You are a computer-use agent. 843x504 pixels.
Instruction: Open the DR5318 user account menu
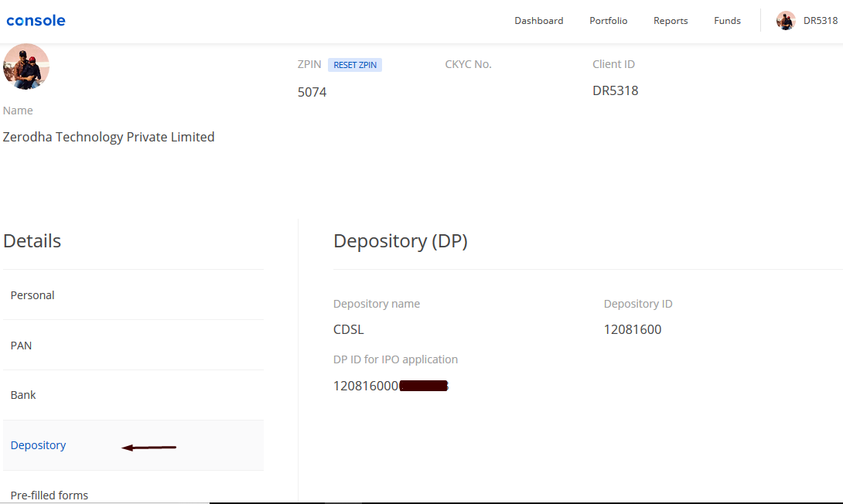tap(821, 20)
